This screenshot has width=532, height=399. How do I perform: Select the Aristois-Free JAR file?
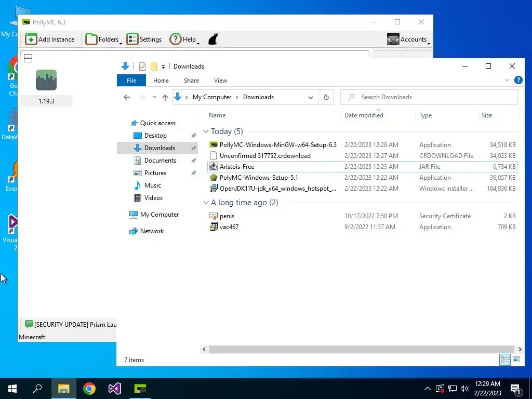pyautogui.click(x=362, y=167)
